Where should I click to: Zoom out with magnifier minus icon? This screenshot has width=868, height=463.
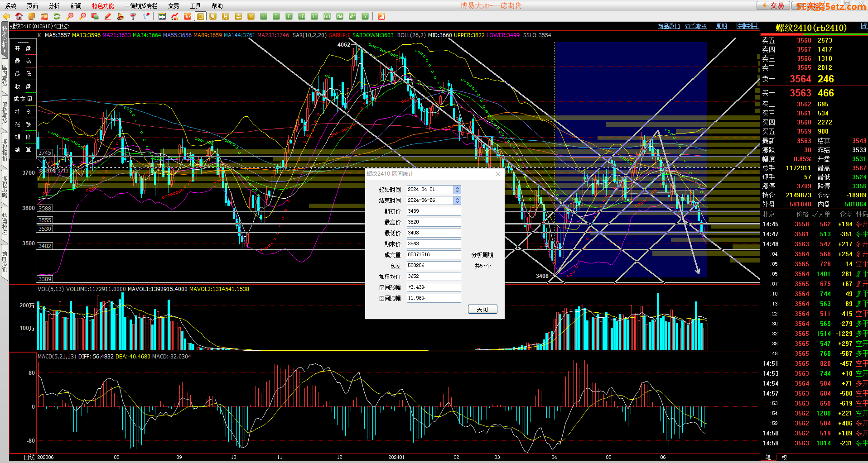(x=82, y=16)
